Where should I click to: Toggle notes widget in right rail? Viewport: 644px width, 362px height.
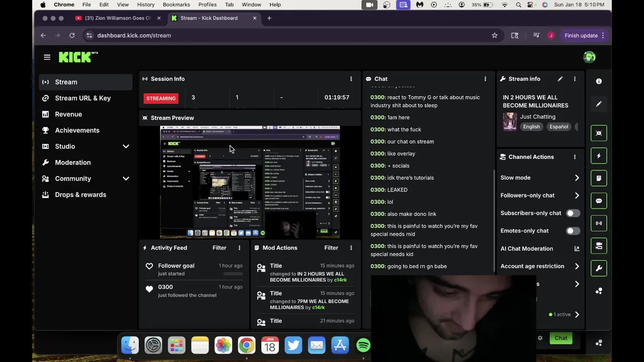click(599, 178)
